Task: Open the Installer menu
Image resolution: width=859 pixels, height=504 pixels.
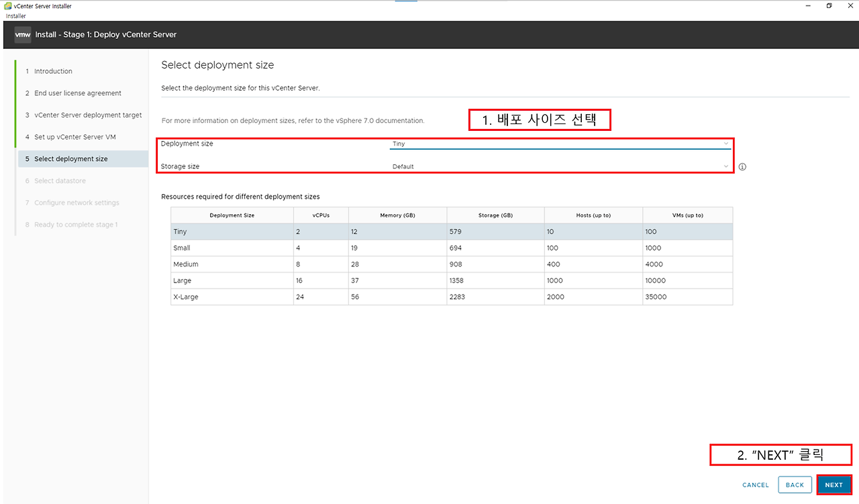Action: click(x=15, y=15)
